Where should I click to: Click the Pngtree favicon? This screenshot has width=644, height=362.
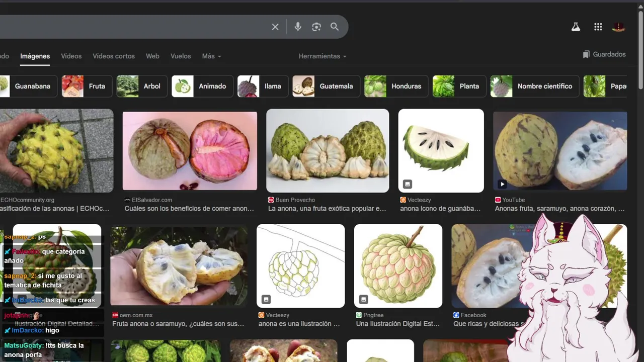359,315
